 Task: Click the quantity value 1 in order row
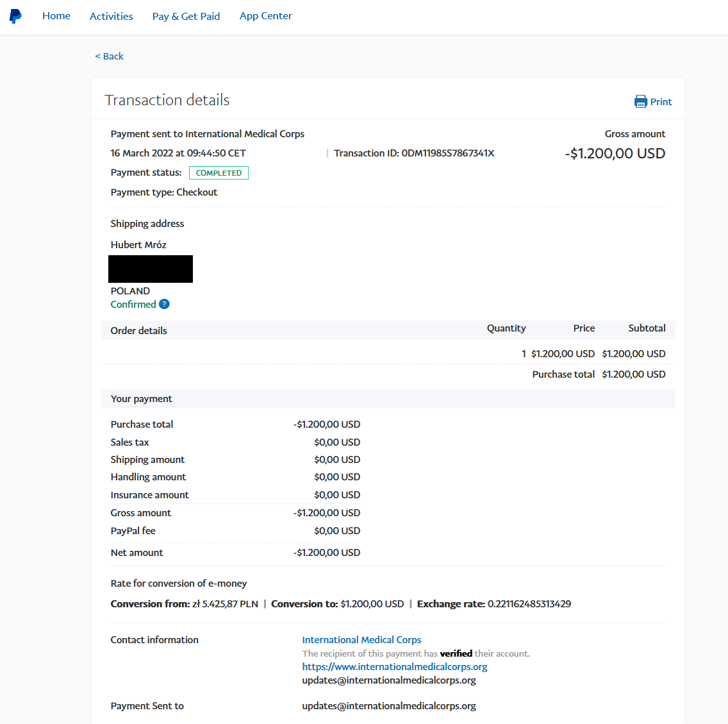(x=524, y=353)
